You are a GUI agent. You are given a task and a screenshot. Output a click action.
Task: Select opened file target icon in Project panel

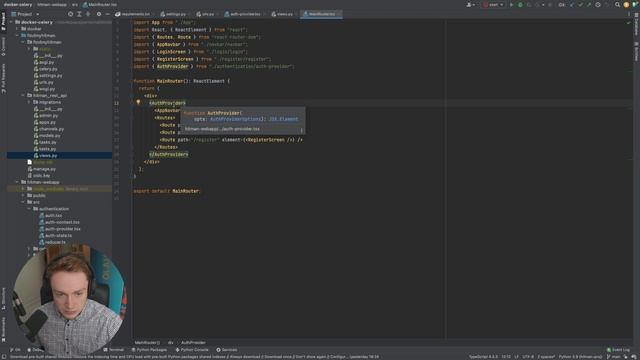(x=71, y=14)
